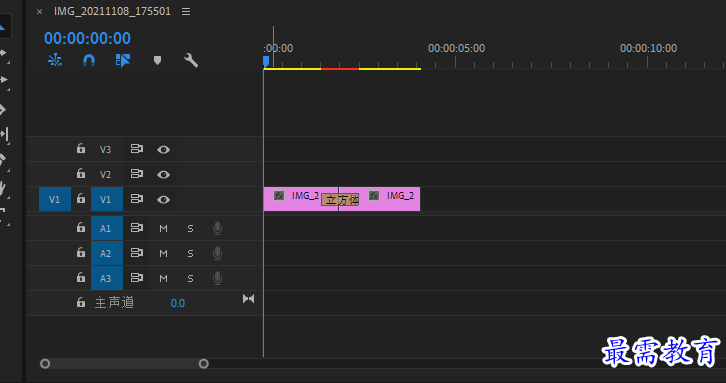Screen dimensions: 726x383
Task: Mute audio track A1
Action: pos(163,228)
